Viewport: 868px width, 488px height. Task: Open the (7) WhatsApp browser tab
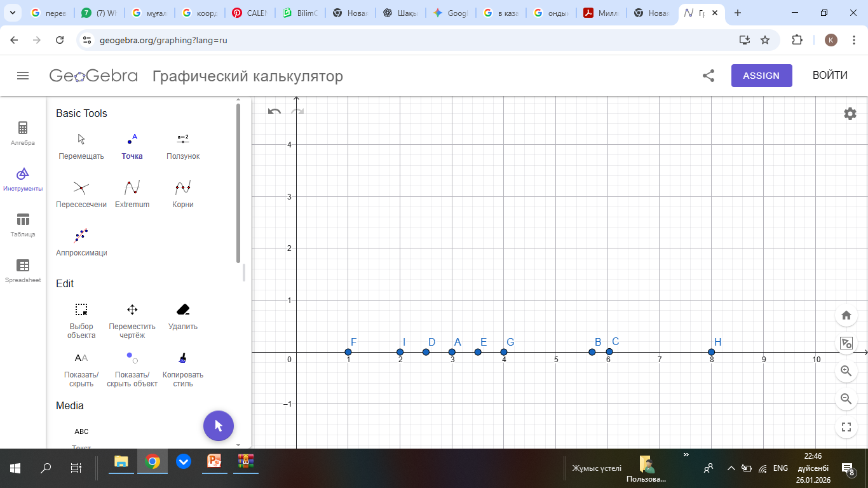[100, 13]
